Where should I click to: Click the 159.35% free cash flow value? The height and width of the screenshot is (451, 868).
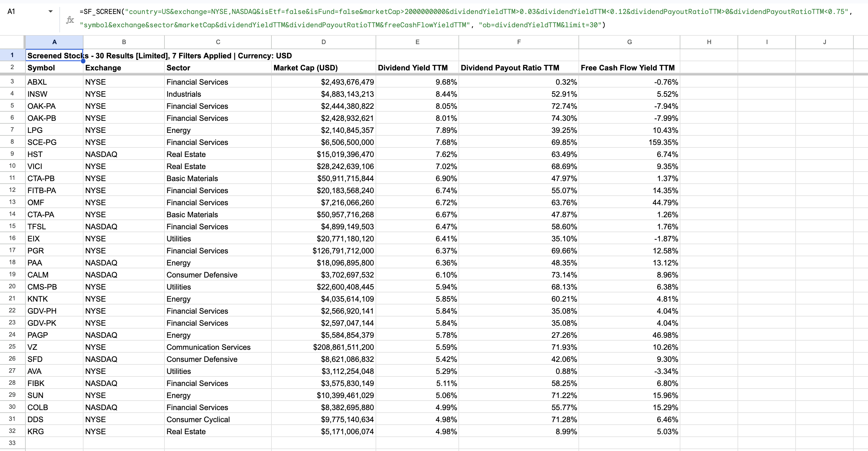point(629,142)
